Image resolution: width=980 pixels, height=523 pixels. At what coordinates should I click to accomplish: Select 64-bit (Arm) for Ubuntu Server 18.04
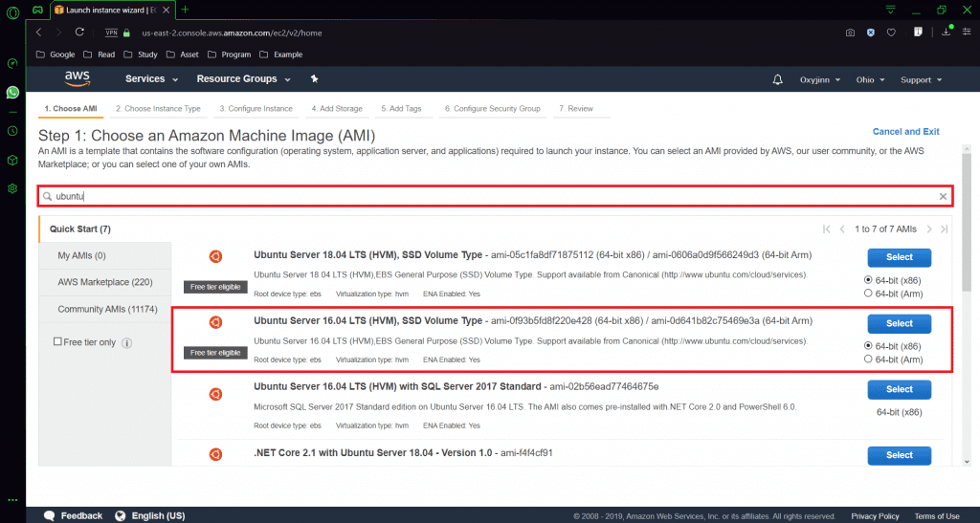(868, 293)
